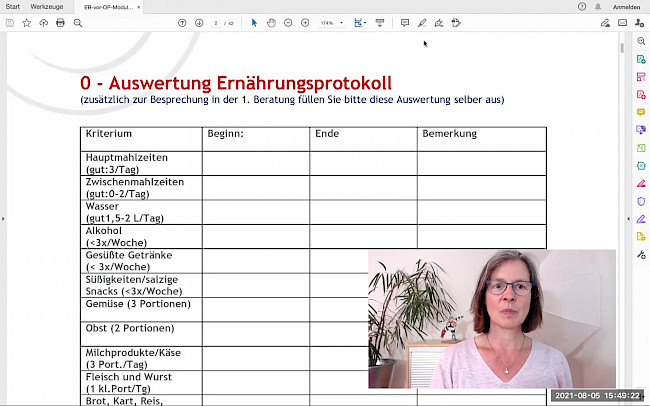The image size is (650, 406).
Task: Open the yellow file sidebar tool
Action: tap(641, 237)
